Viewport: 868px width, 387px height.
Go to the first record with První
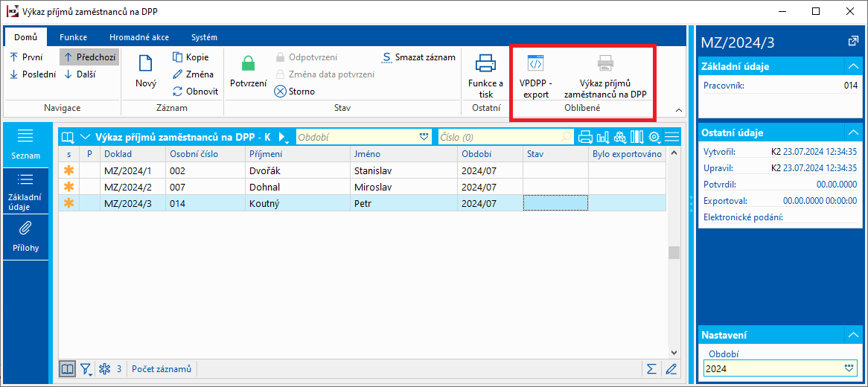coord(26,57)
